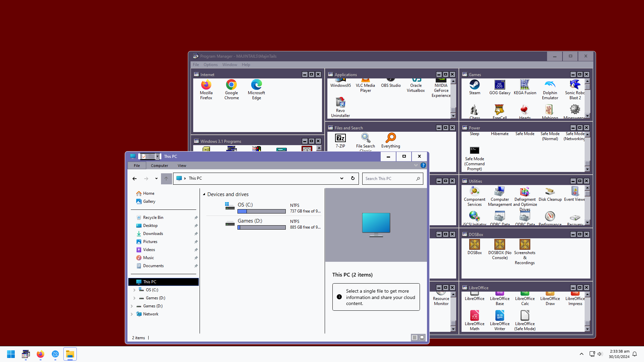Click the refresh button in Explorer
This screenshot has height=362, width=644.
353,178
